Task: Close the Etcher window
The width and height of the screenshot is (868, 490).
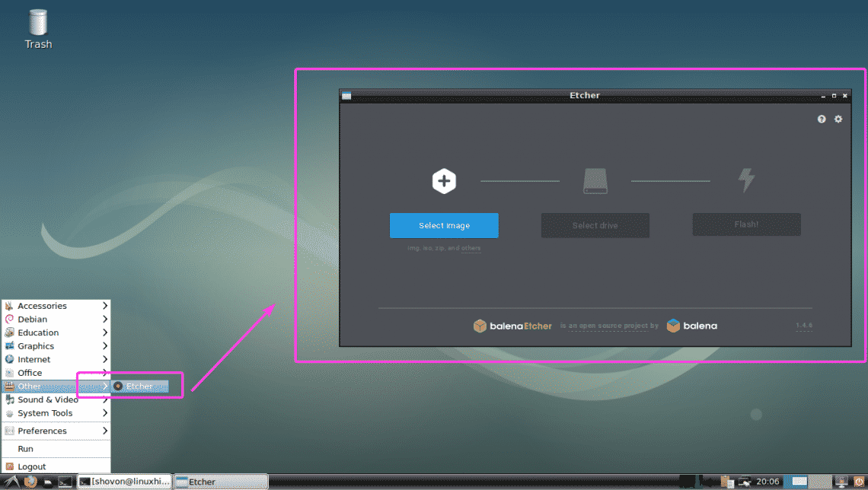Action: pyautogui.click(x=844, y=96)
